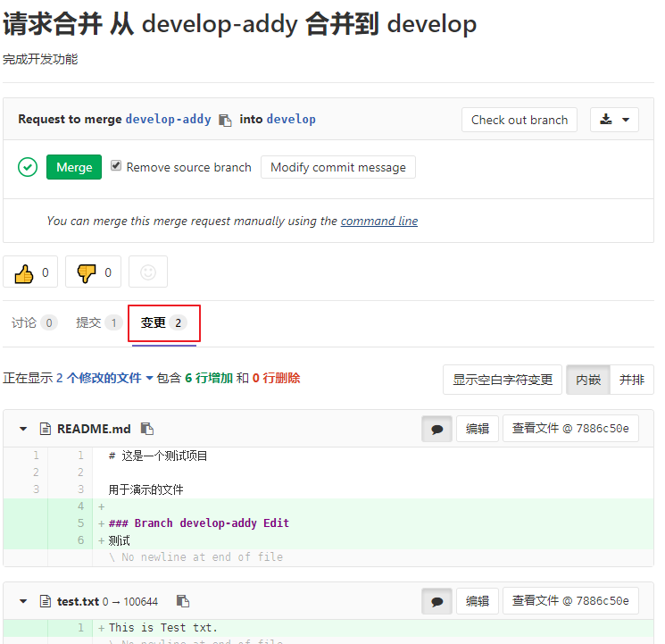Viewport: 665px width, 644px height.
Task: Click the thumbs down emoji button
Action: coord(93,272)
